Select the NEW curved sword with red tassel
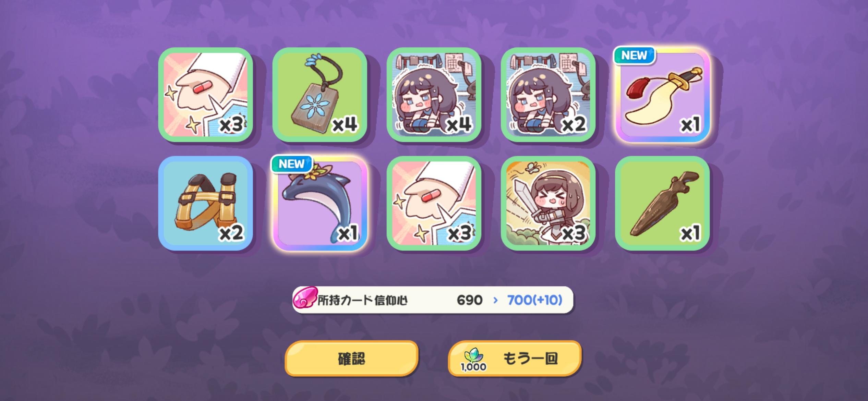Image resolution: width=868 pixels, height=401 pixels. point(662,95)
